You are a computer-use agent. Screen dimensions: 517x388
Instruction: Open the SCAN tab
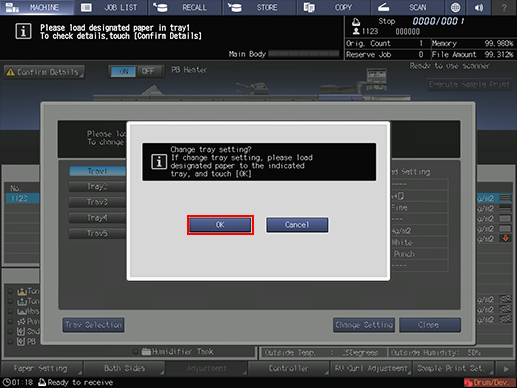point(408,7)
